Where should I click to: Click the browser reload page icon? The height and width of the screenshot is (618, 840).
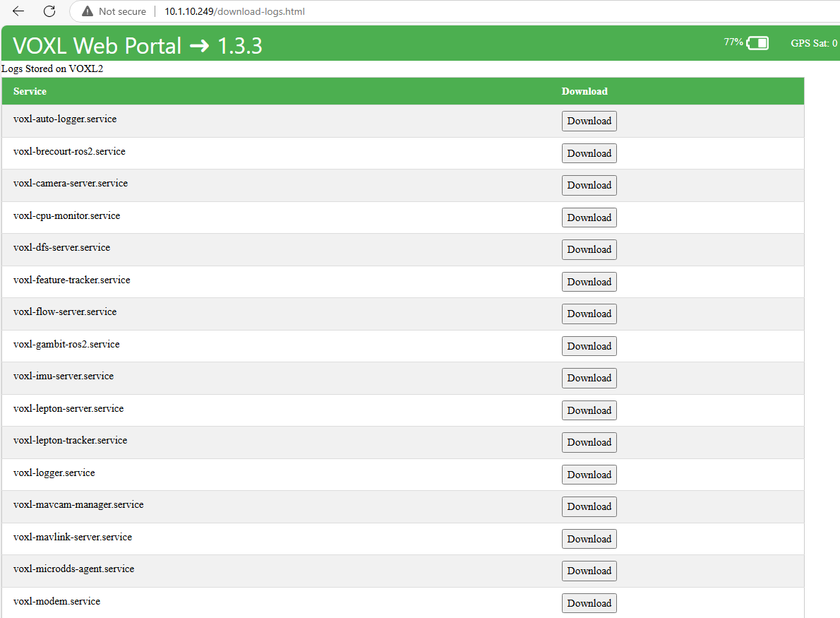[x=49, y=11]
